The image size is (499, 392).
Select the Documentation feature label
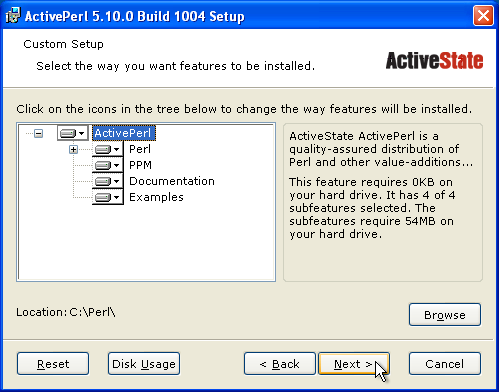coord(172,181)
